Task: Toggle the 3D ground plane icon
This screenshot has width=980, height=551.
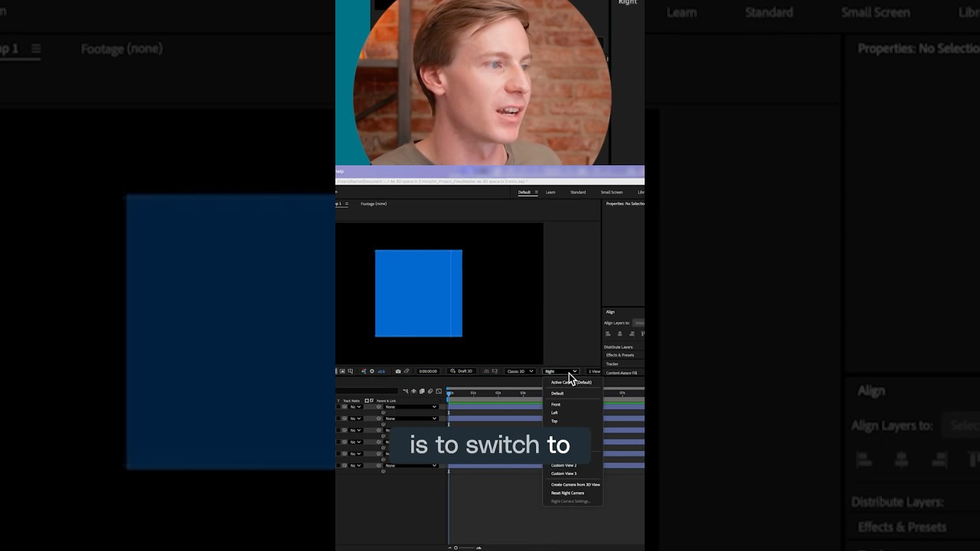Action: click(x=486, y=371)
